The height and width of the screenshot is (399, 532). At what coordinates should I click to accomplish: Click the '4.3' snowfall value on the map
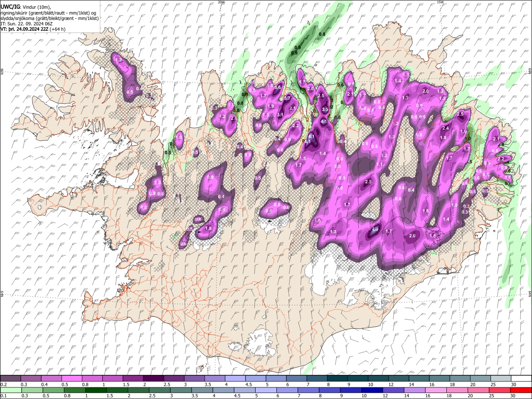pyautogui.click(x=374, y=229)
